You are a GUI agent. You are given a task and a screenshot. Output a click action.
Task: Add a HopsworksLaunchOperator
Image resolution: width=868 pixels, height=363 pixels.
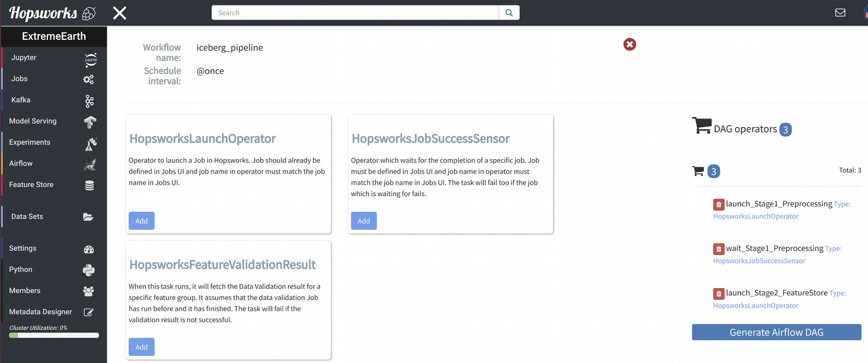coord(142,221)
